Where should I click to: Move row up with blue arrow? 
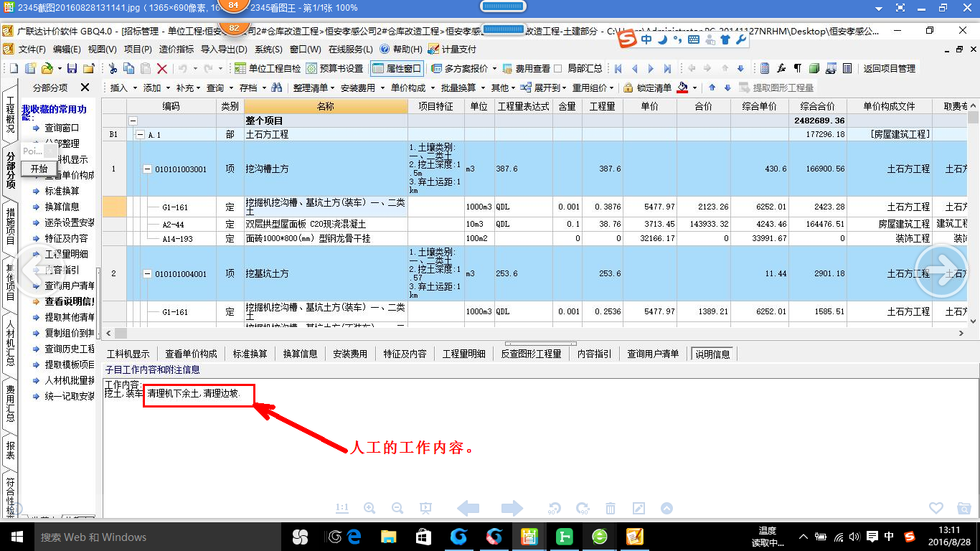coord(712,88)
